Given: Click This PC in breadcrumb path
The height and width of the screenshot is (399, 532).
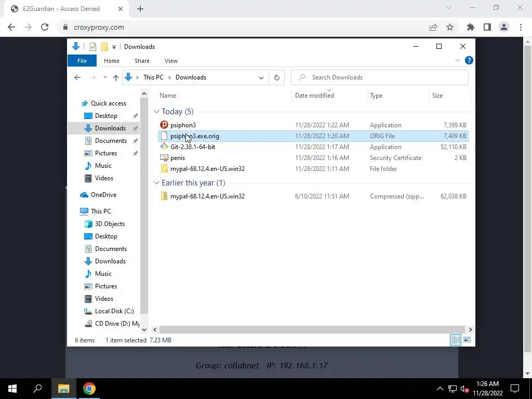Looking at the screenshot, I should click(x=153, y=77).
